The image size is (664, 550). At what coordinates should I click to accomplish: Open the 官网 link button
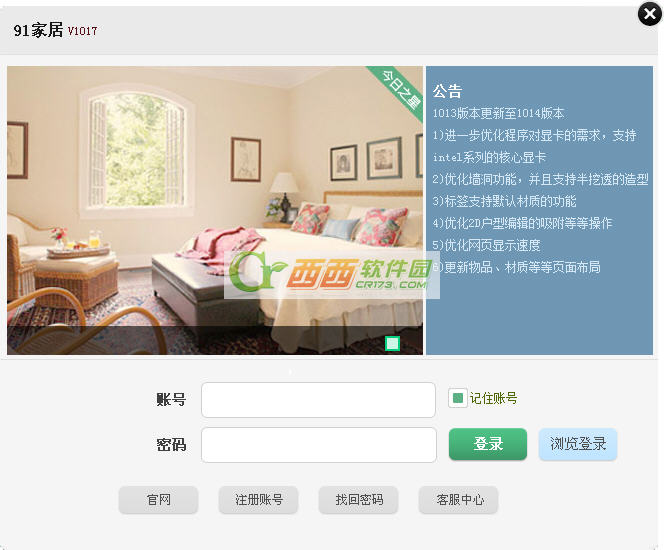[158, 500]
